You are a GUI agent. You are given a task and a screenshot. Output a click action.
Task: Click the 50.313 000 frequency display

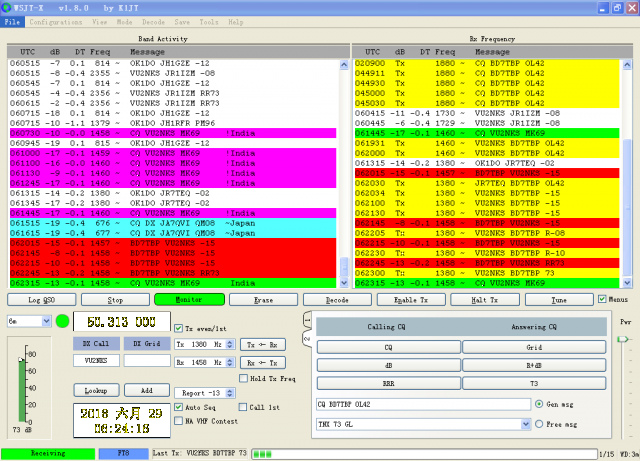coord(122,322)
